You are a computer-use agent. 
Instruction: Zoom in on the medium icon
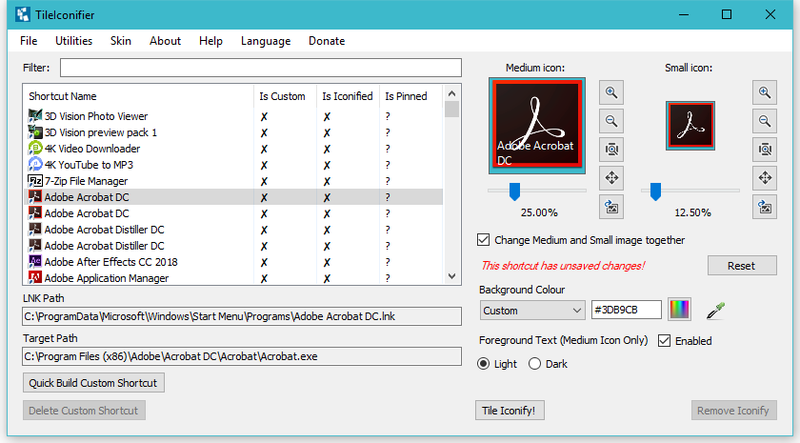point(611,93)
